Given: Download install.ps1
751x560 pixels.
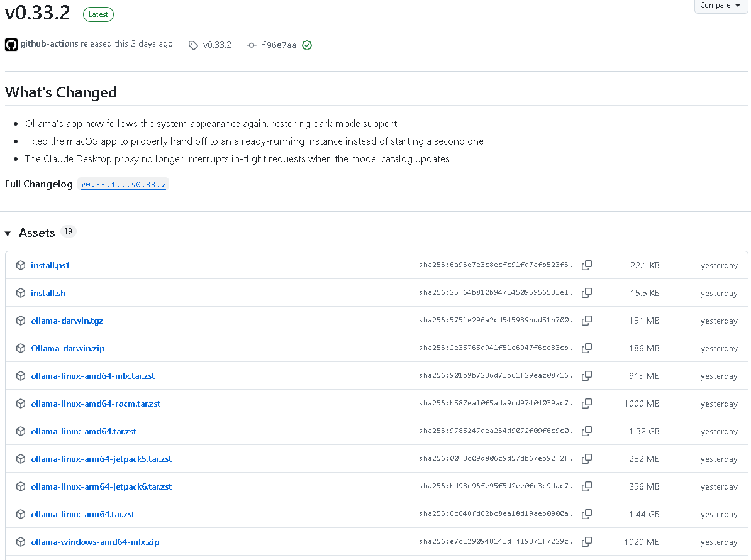Looking at the screenshot, I should click(x=50, y=265).
